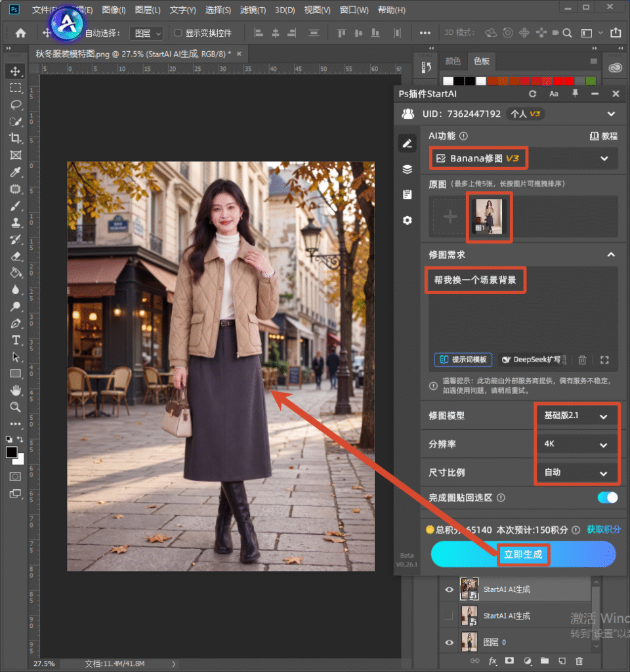Expand the UID account chevron

[x=611, y=114]
